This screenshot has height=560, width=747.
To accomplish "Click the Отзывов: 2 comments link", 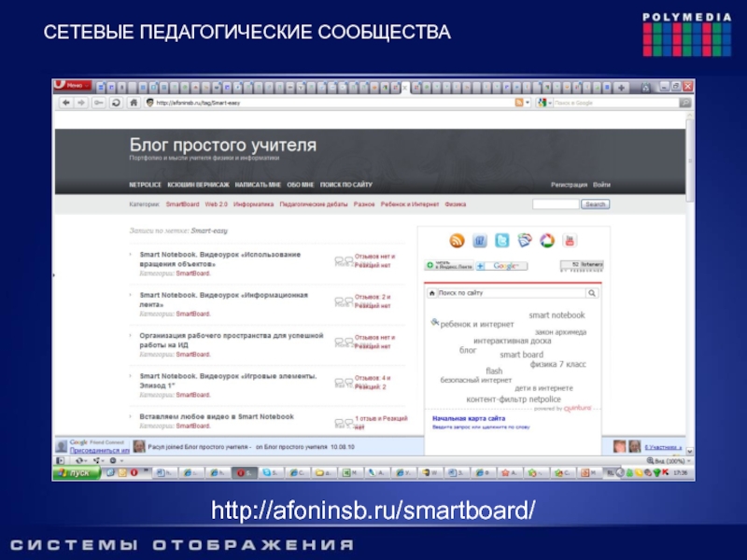I will click(371, 297).
